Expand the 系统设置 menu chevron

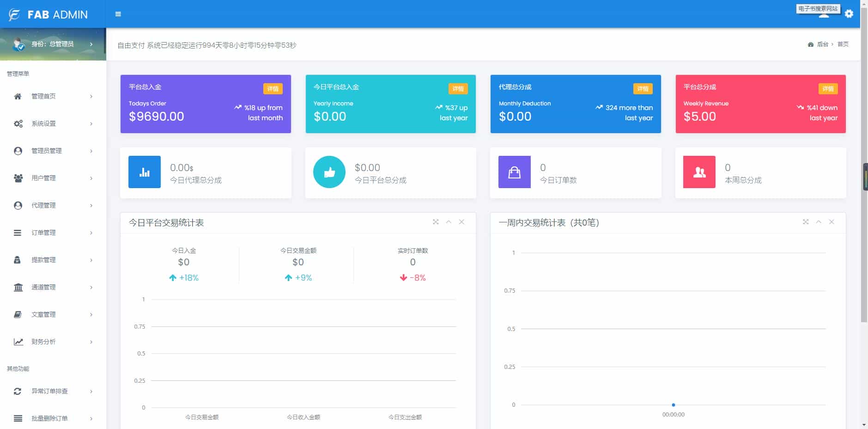(91, 123)
